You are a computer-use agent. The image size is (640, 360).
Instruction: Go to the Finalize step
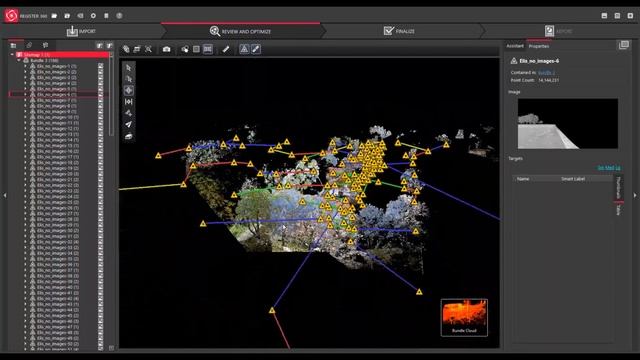pyautogui.click(x=400, y=31)
